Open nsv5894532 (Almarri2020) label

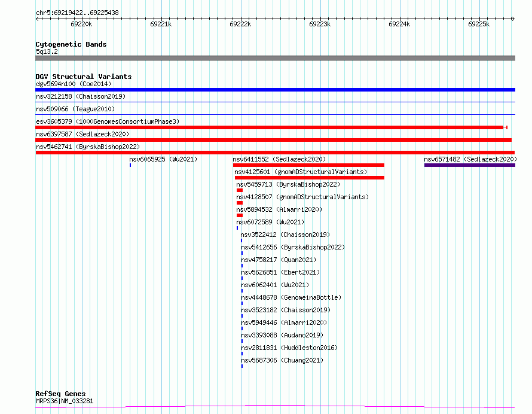(279, 209)
